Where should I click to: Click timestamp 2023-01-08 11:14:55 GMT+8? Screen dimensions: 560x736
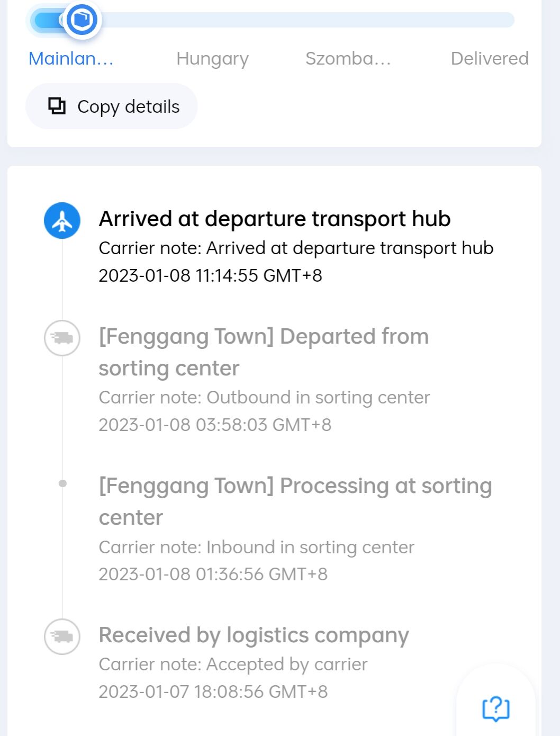click(x=210, y=275)
